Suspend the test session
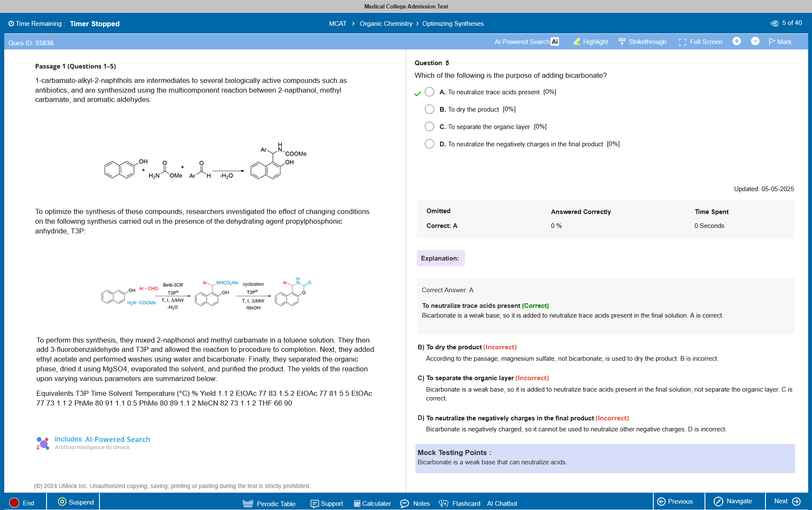This screenshot has width=812, height=510. (76, 502)
